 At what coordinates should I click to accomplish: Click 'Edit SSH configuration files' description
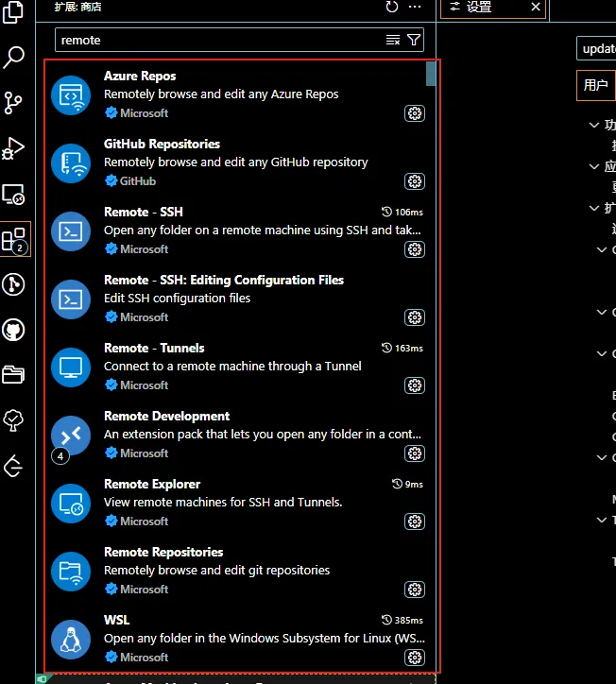coord(177,299)
